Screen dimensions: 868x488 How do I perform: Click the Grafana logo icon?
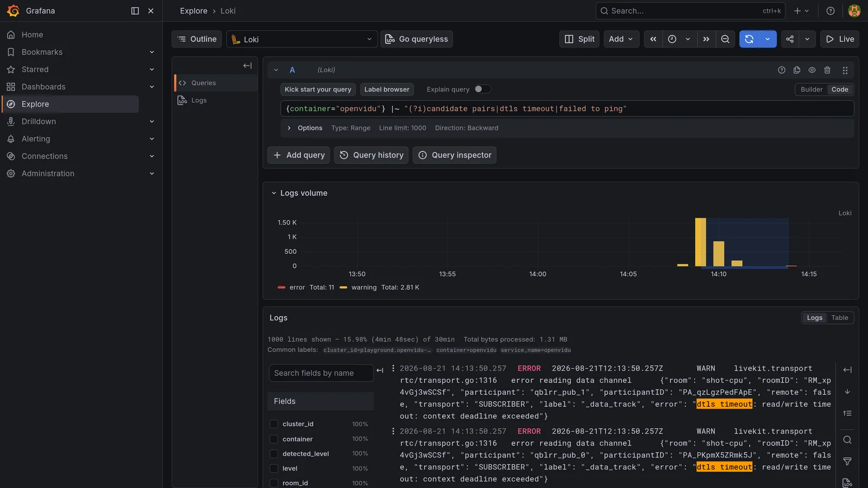pyautogui.click(x=13, y=11)
